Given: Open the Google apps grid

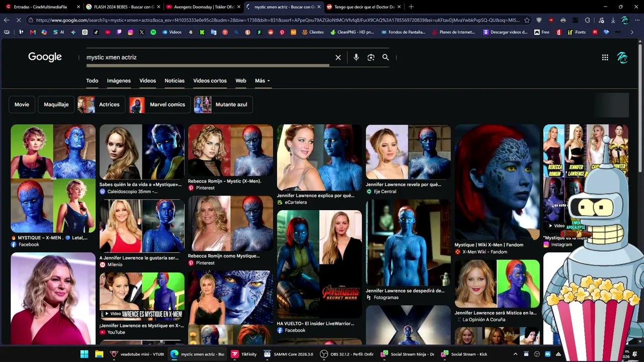Looking at the screenshot, I should 605,57.
